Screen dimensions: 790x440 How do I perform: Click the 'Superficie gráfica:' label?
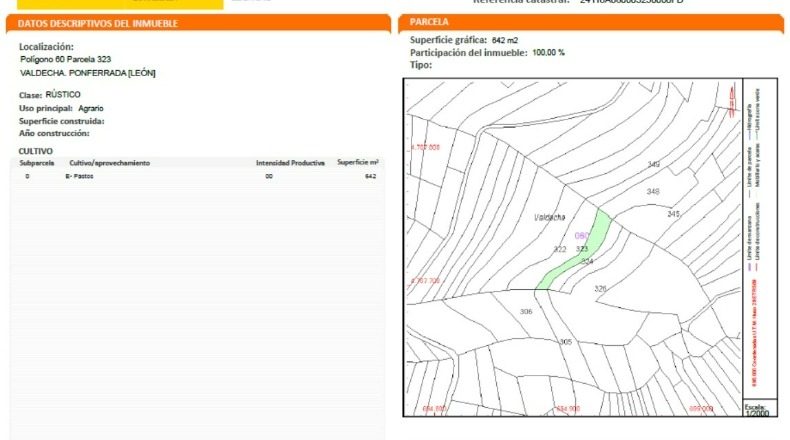click(x=448, y=40)
